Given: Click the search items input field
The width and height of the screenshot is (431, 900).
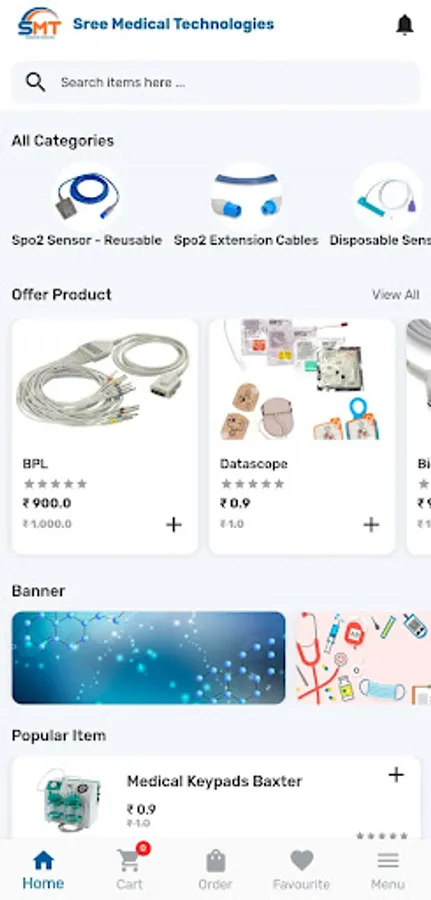Looking at the screenshot, I should [x=216, y=83].
